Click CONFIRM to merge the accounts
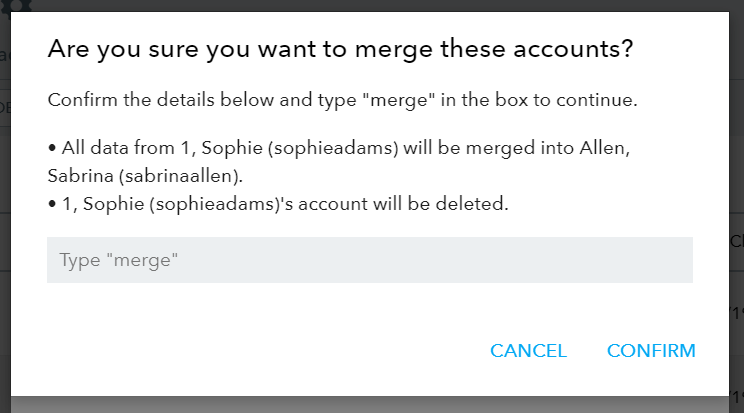744x413 pixels. (651, 351)
